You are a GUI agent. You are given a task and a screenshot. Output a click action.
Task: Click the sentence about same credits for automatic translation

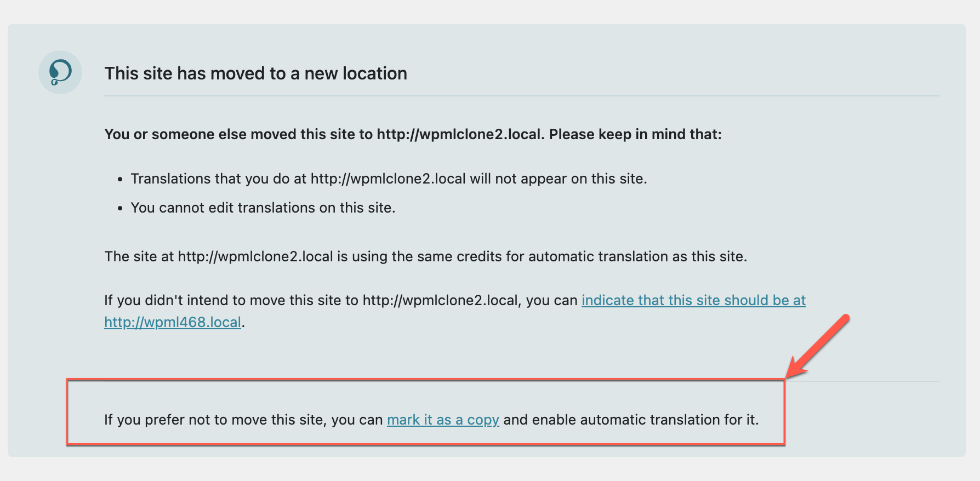point(426,256)
